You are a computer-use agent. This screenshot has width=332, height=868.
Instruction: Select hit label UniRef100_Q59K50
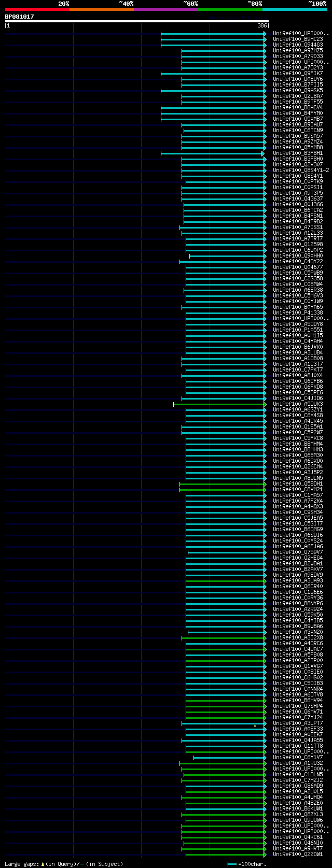(298, 615)
